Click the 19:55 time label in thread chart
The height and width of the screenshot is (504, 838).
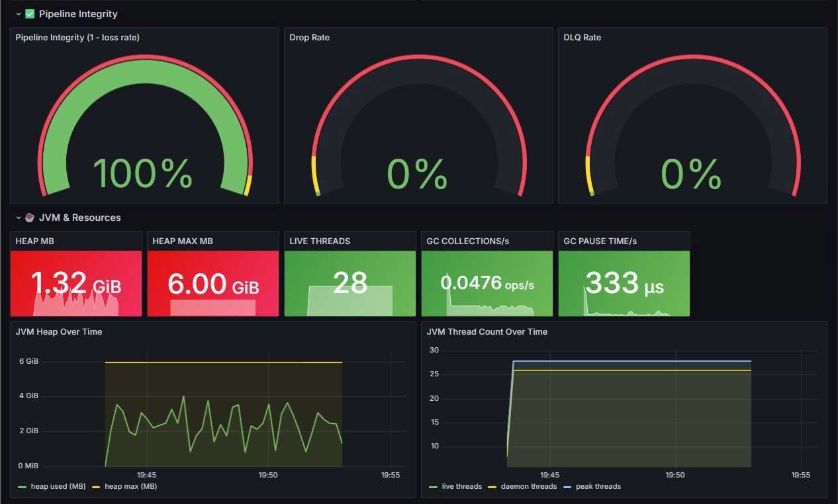[801, 475]
